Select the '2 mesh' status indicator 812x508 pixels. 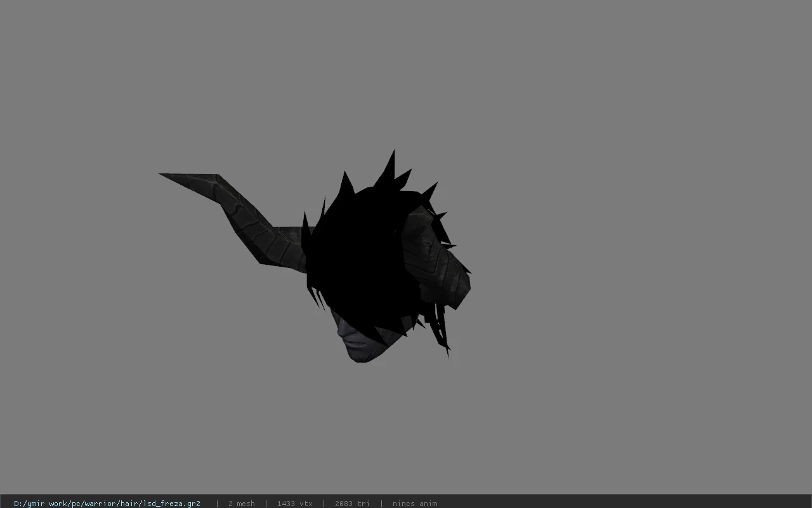(241, 504)
